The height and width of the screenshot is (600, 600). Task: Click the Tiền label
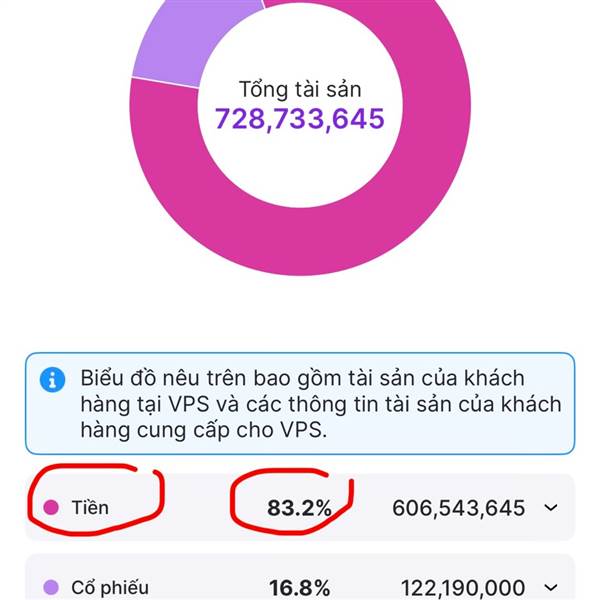click(x=89, y=508)
